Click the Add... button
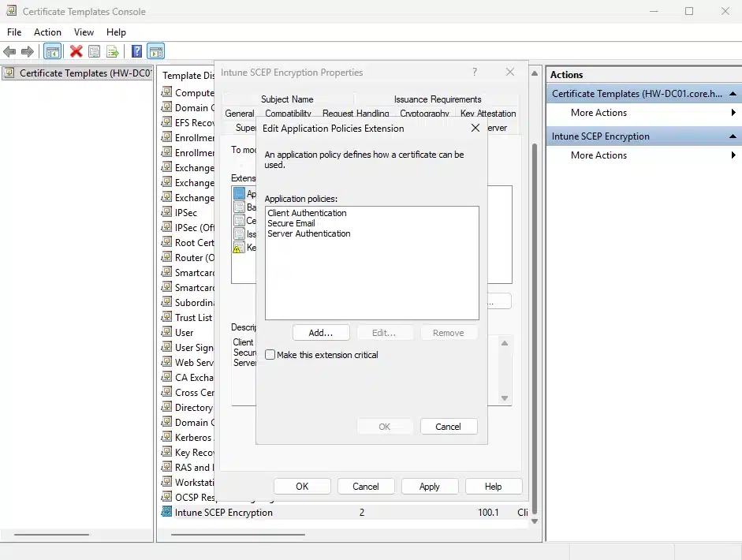This screenshot has width=742, height=560. coord(321,333)
